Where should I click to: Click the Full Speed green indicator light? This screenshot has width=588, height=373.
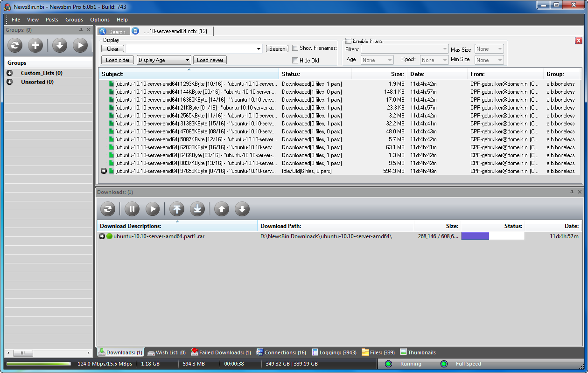(444, 364)
